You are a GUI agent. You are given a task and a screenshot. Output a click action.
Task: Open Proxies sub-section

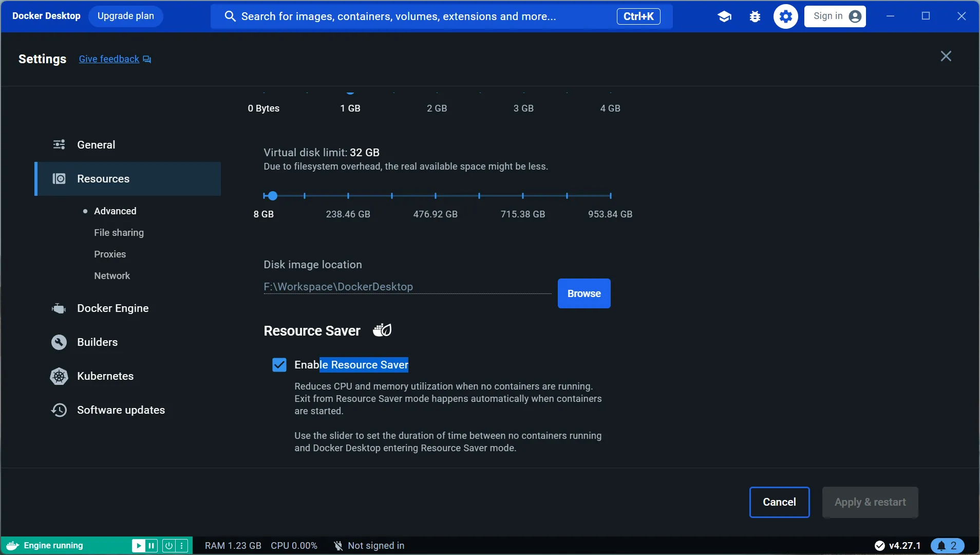(110, 254)
